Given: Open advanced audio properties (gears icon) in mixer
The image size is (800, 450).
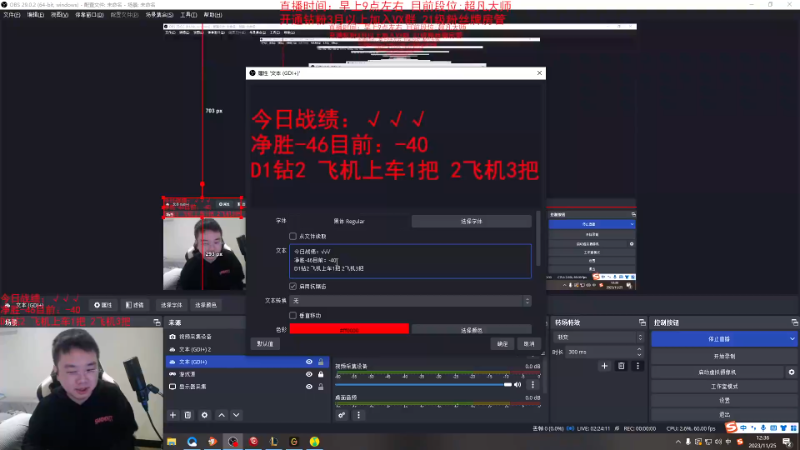Looking at the screenshot, I should 342,415.
